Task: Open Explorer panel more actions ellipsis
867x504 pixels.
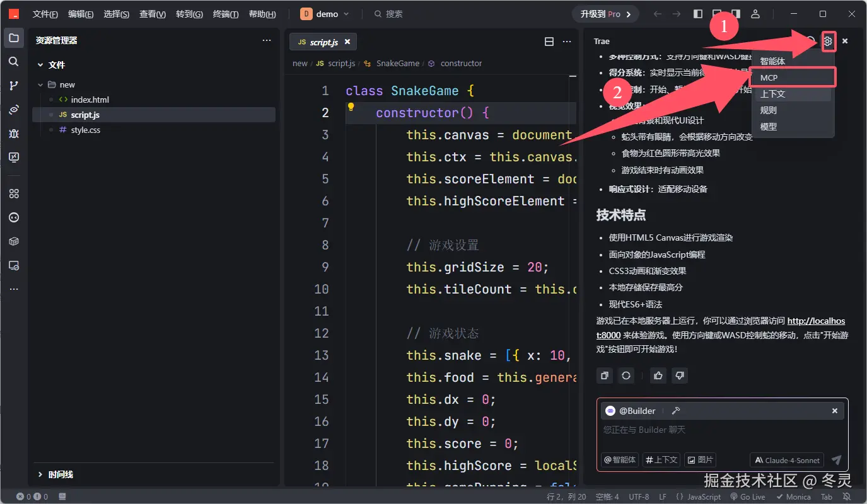Action: pyautogui.click(x=267, y=40)
